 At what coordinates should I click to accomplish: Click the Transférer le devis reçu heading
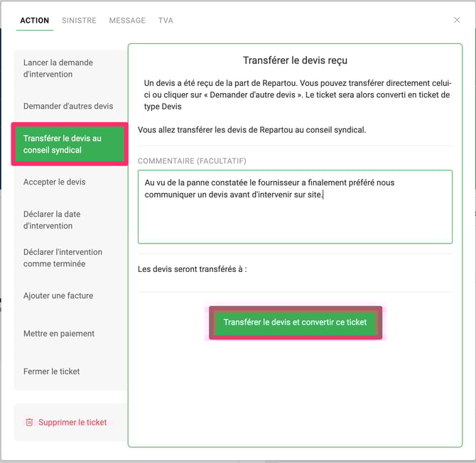[295, 61]
